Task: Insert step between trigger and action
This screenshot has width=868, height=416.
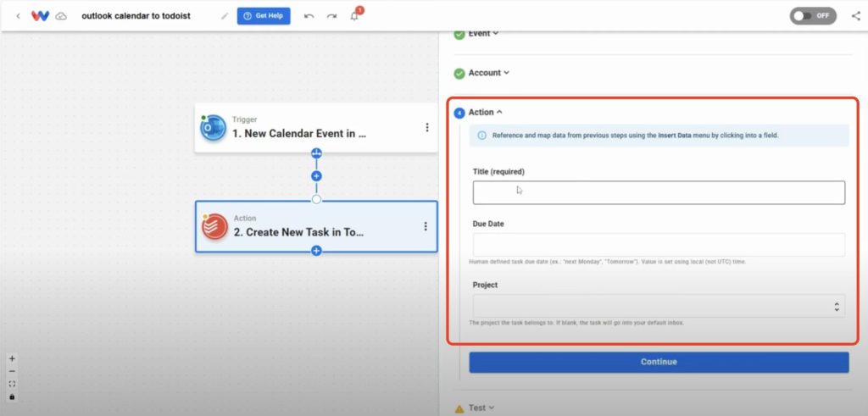Action: 316,176
